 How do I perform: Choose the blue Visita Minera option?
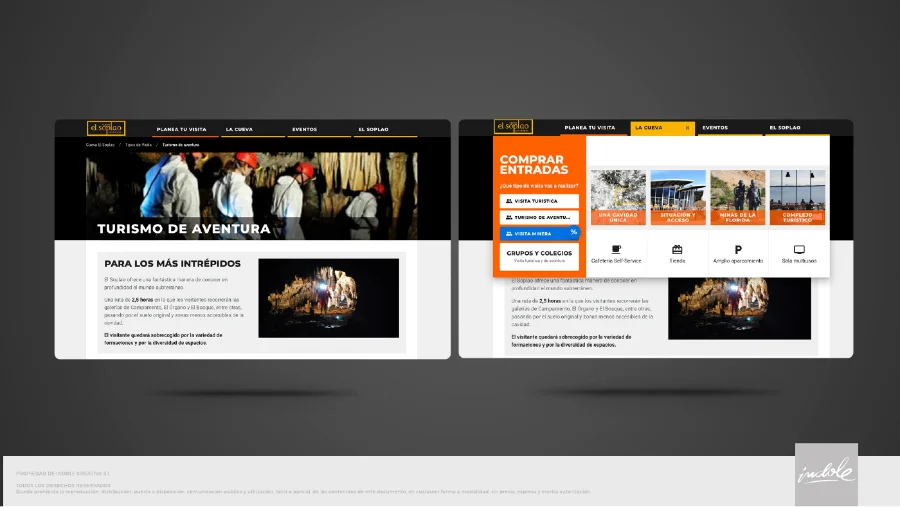539,234
